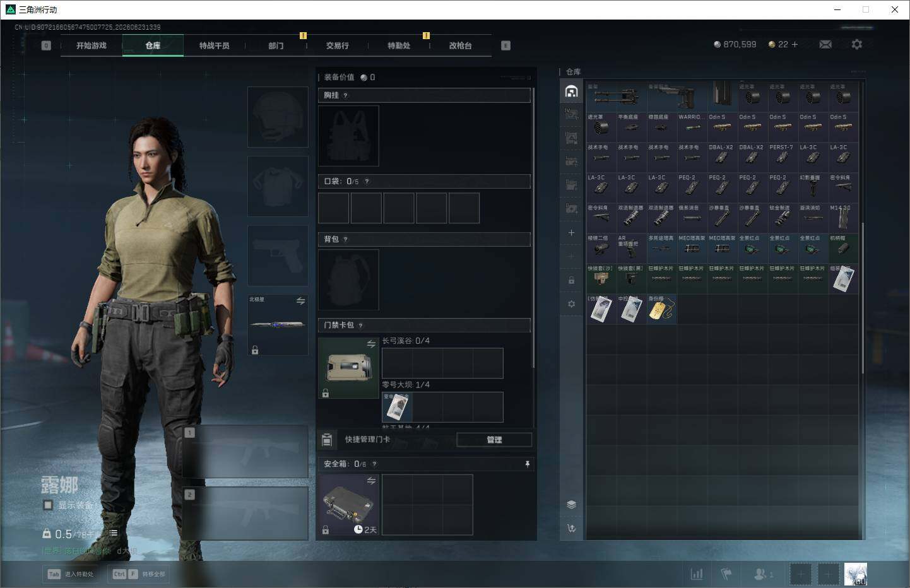The width and height of the screenshot is (910, 588).
Task: Select the 快拔套(沙) item
Action: click(601, 278)
